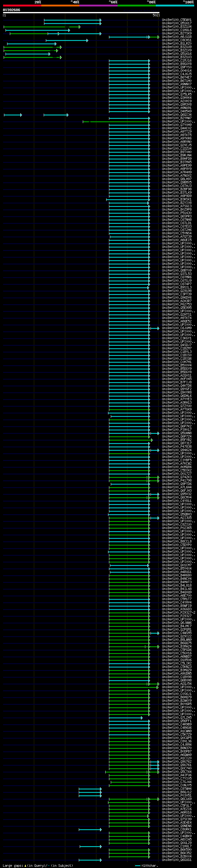197x868 pixels.
Task: Click hit label UniRef100_P41798
Action: click(x=176, y=481)
